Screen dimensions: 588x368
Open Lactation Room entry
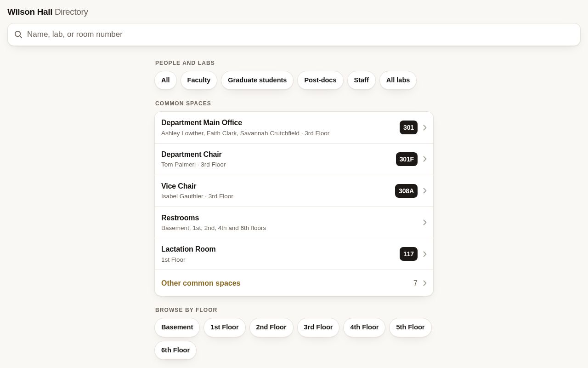pos(294,254)
